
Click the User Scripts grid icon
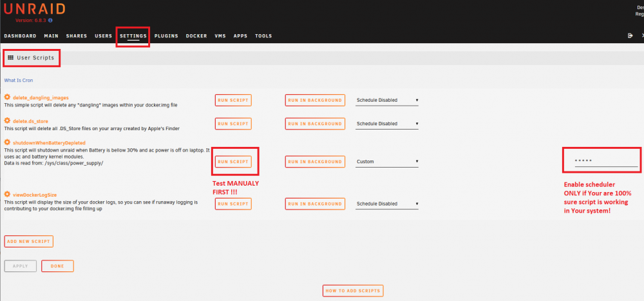(11, 58)
